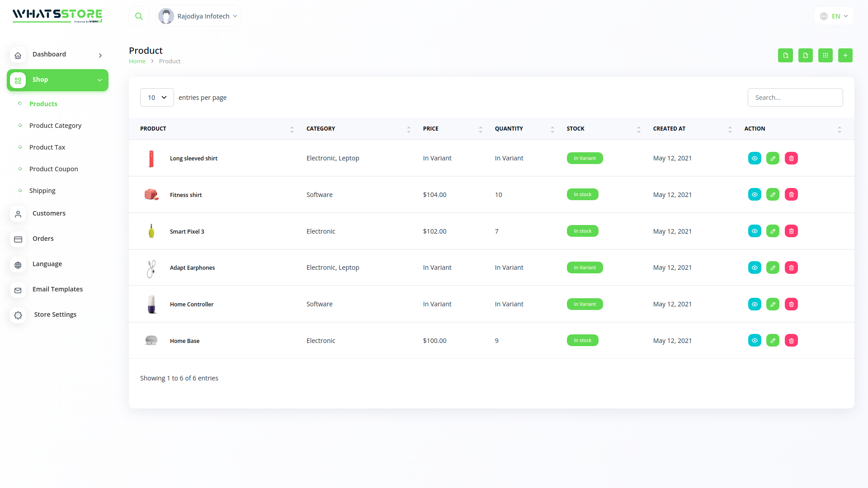Open the EN language selector
868x488 pixels.
tap(834, 16)
